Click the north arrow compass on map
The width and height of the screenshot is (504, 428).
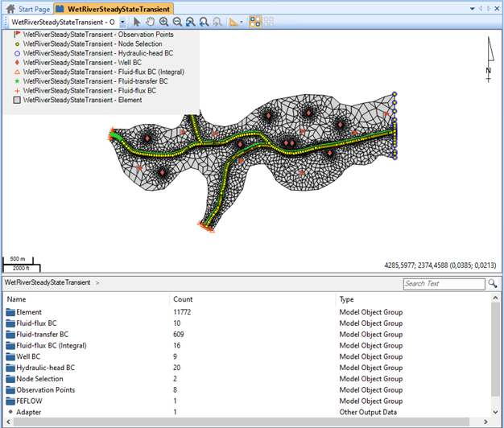[490, 60]
